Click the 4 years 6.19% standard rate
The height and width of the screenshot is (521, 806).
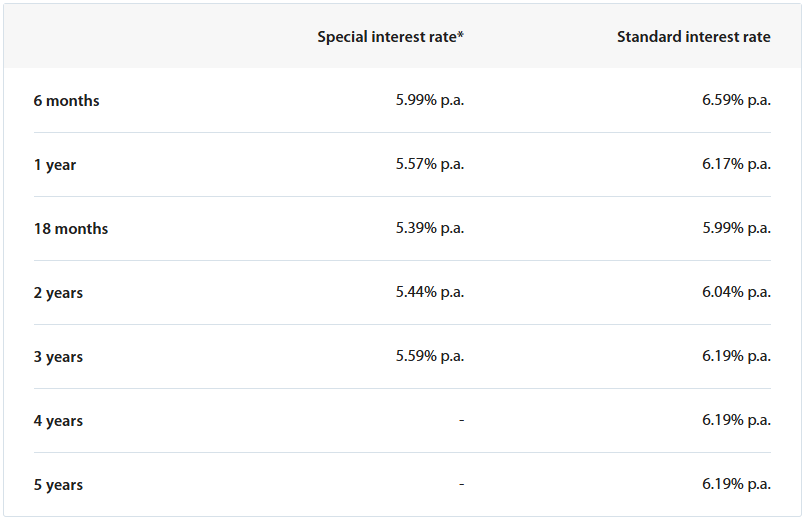pyautogui.click(x=736, y=420)
